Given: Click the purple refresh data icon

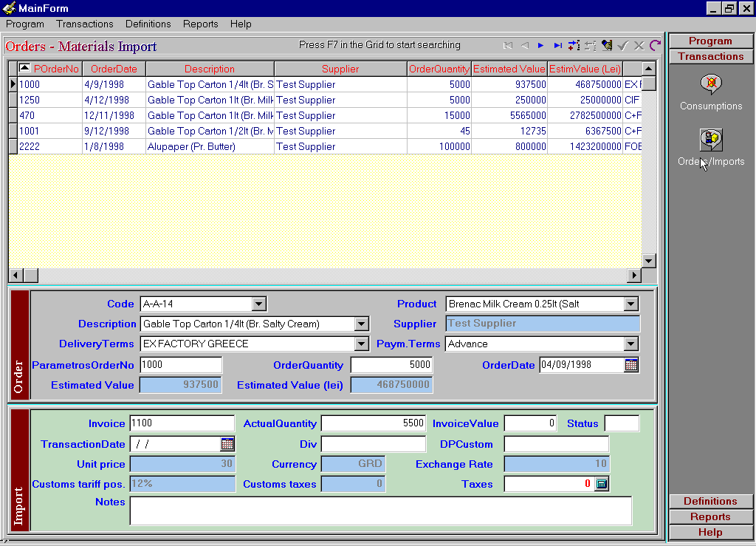Looking at the screenshot, I should tap(655, 46).
